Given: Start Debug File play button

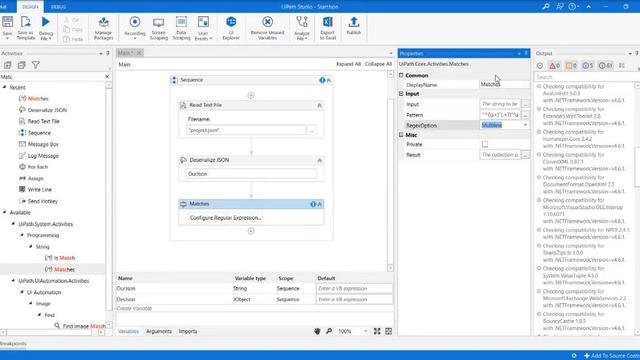Looking at the screenshot, I should tap(46, 22).
